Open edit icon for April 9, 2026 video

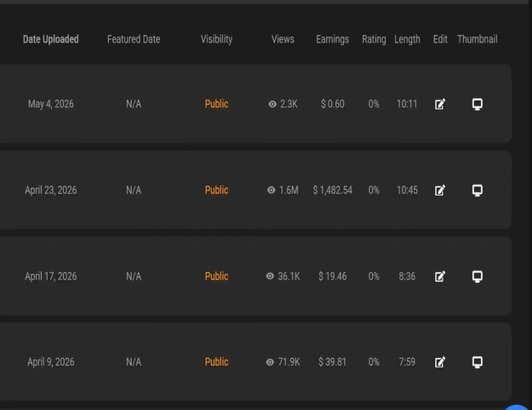pyautogui.click(x=440, y=362)
